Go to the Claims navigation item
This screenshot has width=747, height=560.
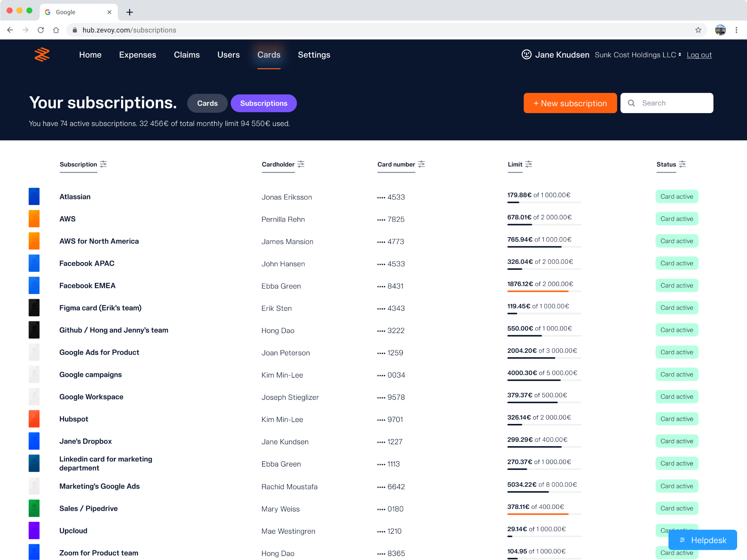click(187, 55)
